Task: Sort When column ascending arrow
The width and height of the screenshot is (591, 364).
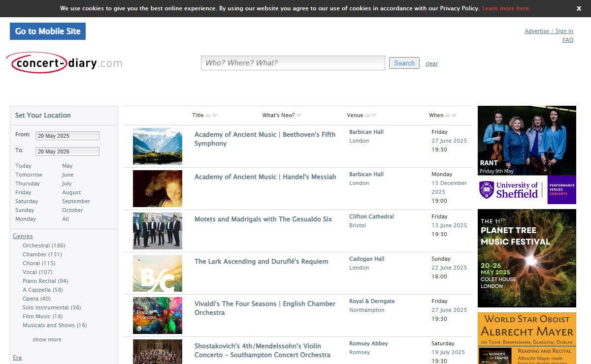Action: click(x=448, y=116)
